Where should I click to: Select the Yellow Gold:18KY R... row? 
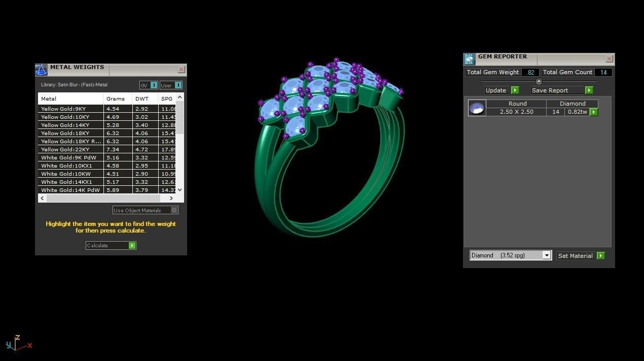(x=108, y=141)
